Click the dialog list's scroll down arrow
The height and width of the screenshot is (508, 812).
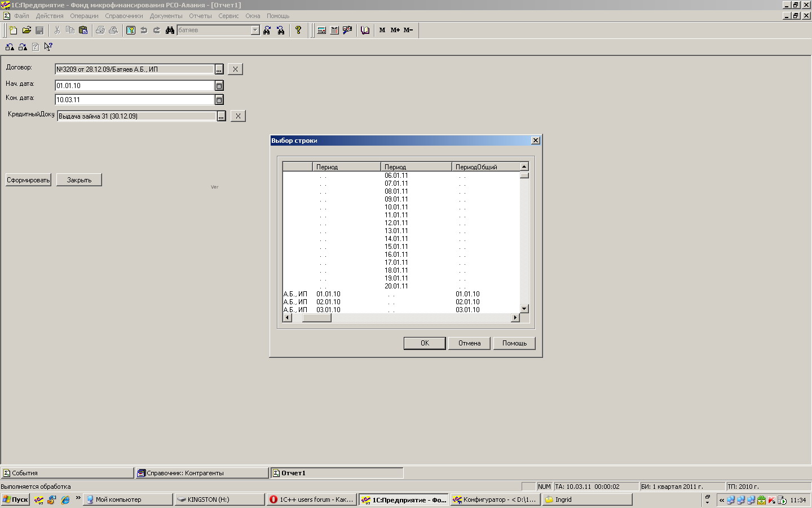pyautogui.click(x=524, y=309)
